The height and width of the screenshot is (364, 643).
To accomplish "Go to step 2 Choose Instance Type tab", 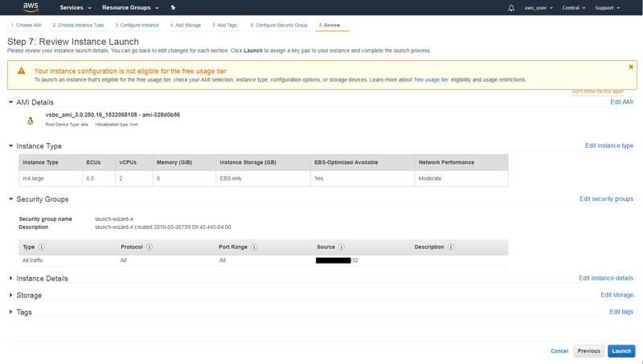I will (78, 25).
